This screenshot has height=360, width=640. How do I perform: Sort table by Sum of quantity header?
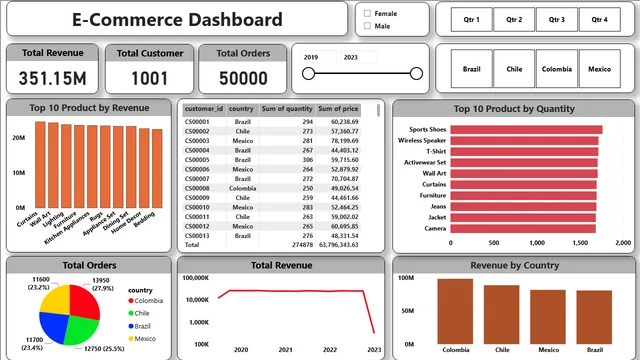click(287, 109)
